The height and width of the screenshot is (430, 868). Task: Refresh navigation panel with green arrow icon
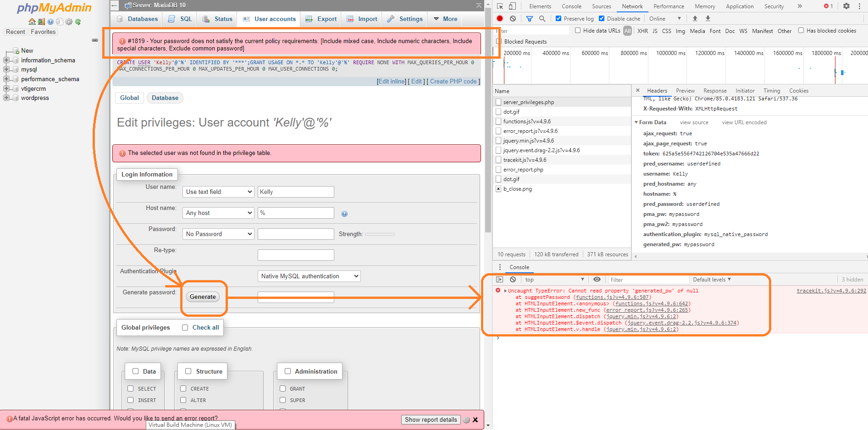[x=77, y=22]
